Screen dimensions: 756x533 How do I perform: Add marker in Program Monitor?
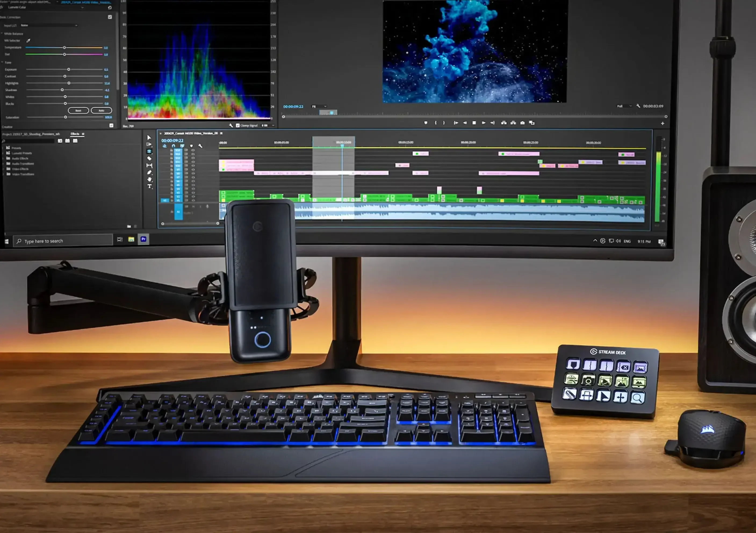coord(426,123)
